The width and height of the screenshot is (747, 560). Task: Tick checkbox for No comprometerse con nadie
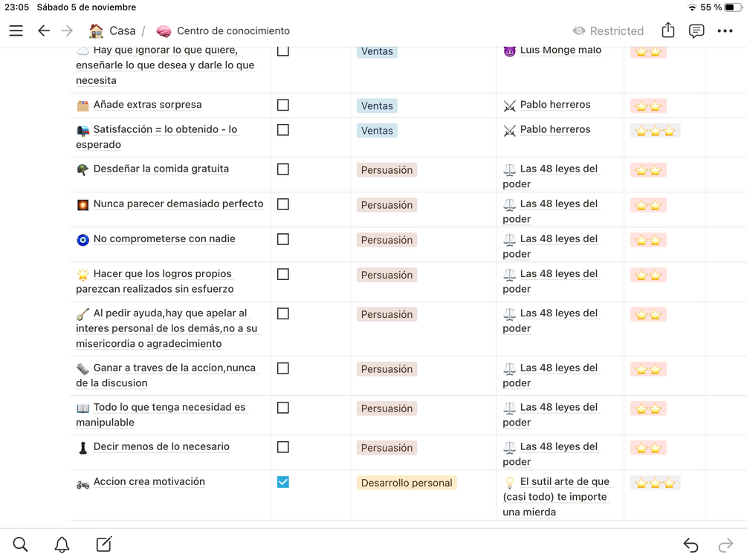[283, 239]
